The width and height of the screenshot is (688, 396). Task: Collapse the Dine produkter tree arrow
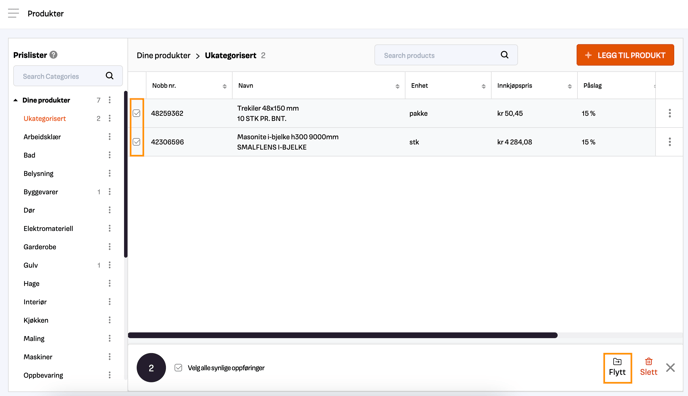click(15, 100)
